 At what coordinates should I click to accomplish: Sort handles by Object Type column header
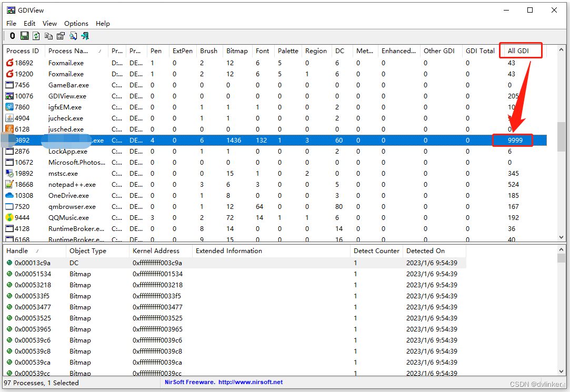tap(97, 250)
